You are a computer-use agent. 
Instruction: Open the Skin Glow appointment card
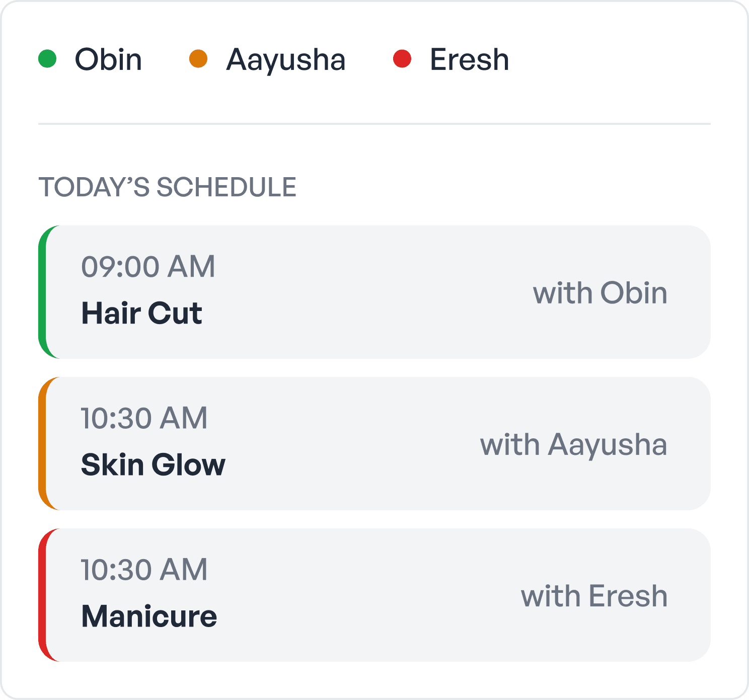tap(375, 444)
